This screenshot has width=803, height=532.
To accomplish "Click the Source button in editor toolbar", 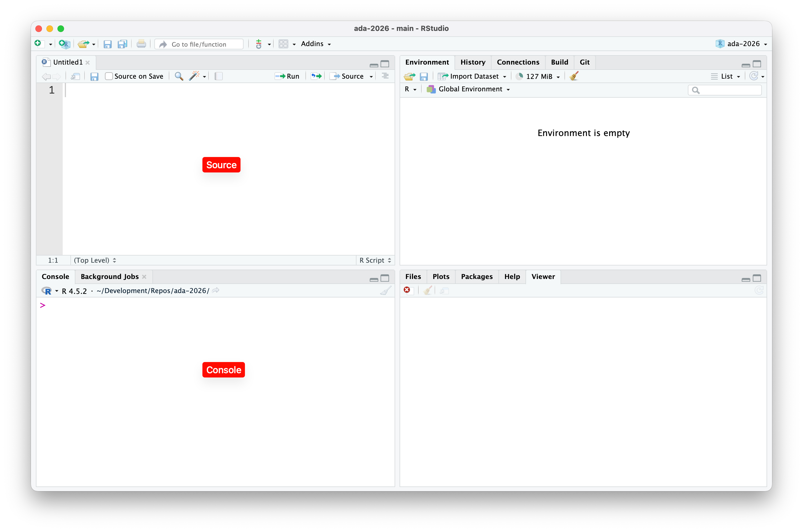I will [x=348, y=76].
